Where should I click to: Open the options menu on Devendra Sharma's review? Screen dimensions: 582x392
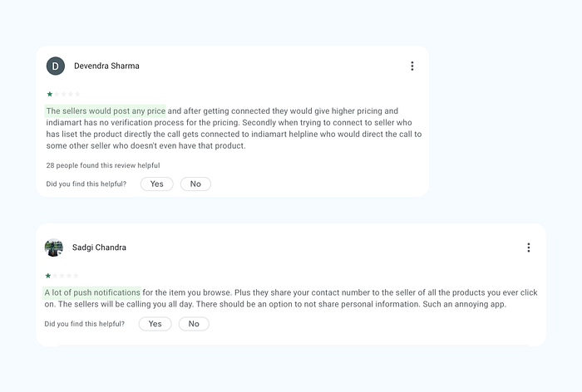click(x=412, y=66)
